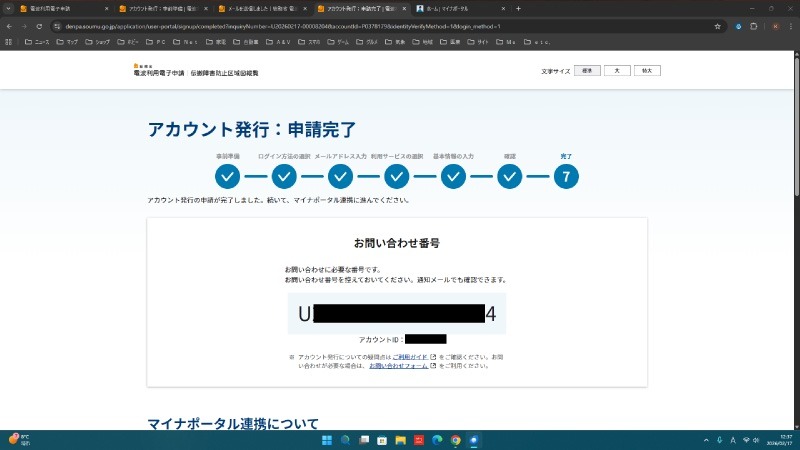Image resolution: width=800 pixels, height=450 pixels.
Task: Open Google Chrome from the taskbar
Action: (455, 440)
